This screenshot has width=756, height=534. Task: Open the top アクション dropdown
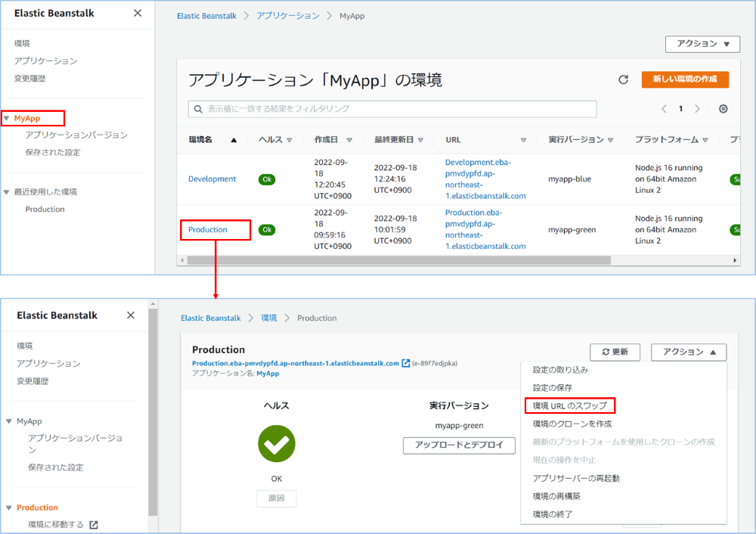702,44
